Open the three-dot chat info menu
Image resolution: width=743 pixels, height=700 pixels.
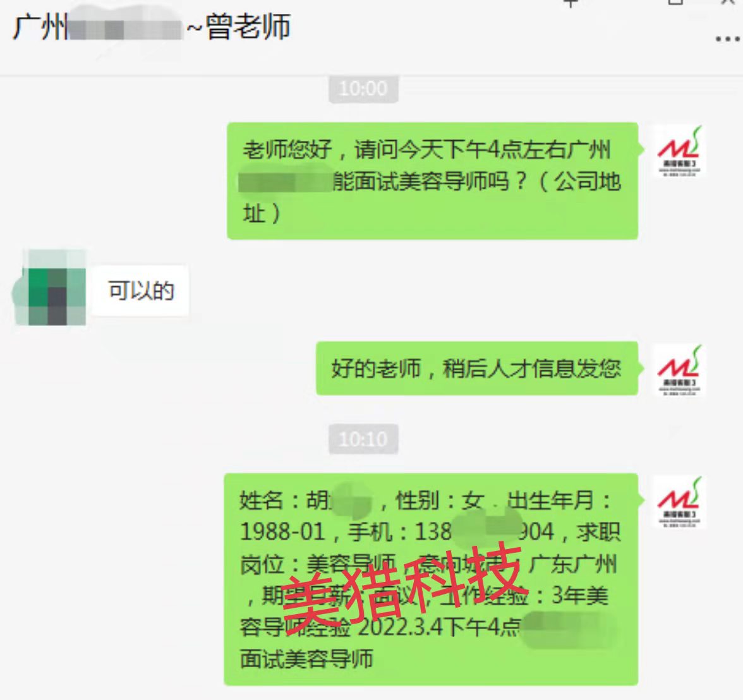click(x=728, y=39)
